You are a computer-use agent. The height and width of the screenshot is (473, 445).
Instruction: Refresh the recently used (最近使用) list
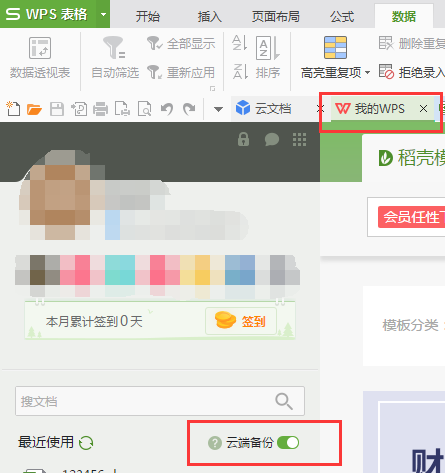coord(86,443)
